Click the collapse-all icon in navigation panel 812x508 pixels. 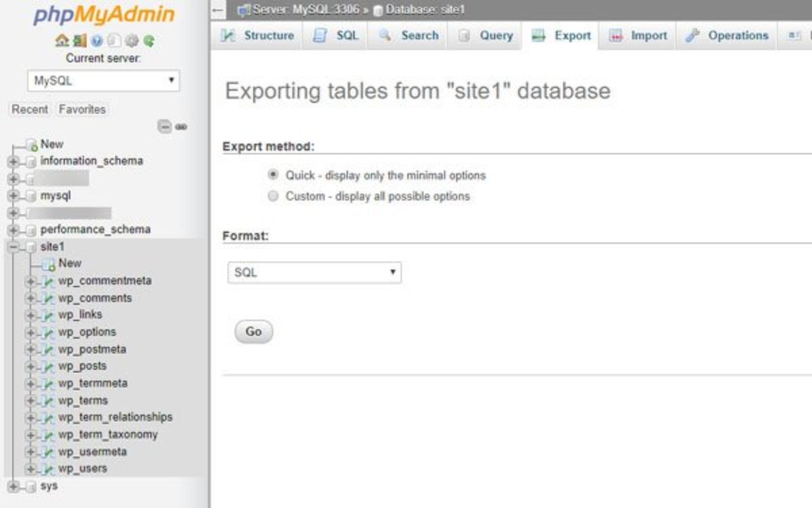tap(164, 127)
